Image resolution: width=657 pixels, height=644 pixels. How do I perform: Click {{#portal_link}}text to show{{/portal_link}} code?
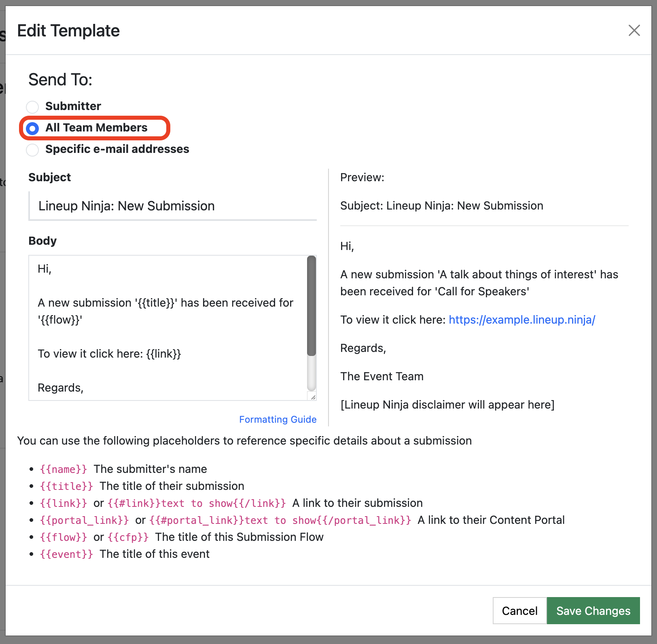coord(280,520)
